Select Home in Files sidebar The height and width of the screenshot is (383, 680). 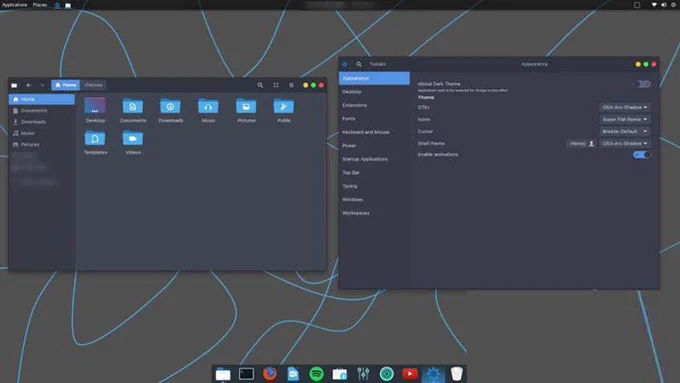point(42,99)
